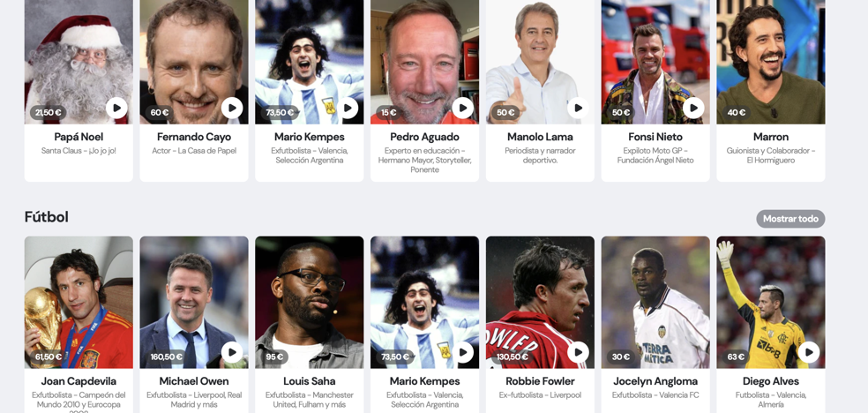Play Pedro Aguado's preview video
Screen dimensions: 868x413
coord(463,108)
